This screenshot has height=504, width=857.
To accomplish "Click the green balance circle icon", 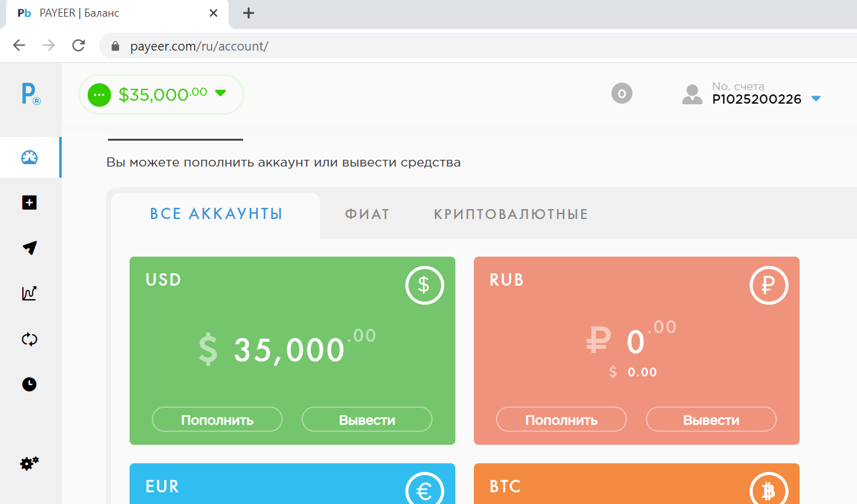I will click(99, 94).
